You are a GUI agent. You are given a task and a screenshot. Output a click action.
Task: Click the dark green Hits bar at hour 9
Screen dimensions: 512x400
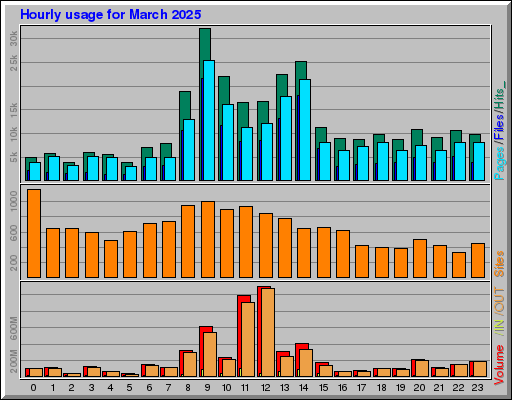[x=205, y=44]
